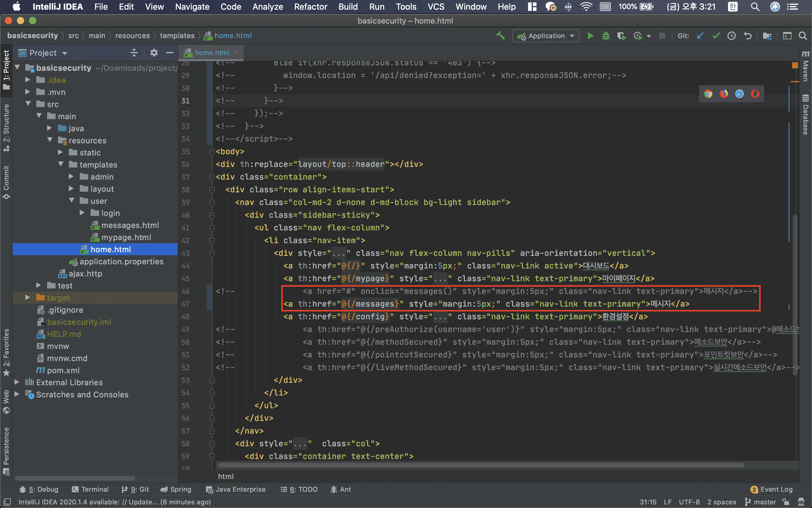Expand the target folder

coord(28,298)
